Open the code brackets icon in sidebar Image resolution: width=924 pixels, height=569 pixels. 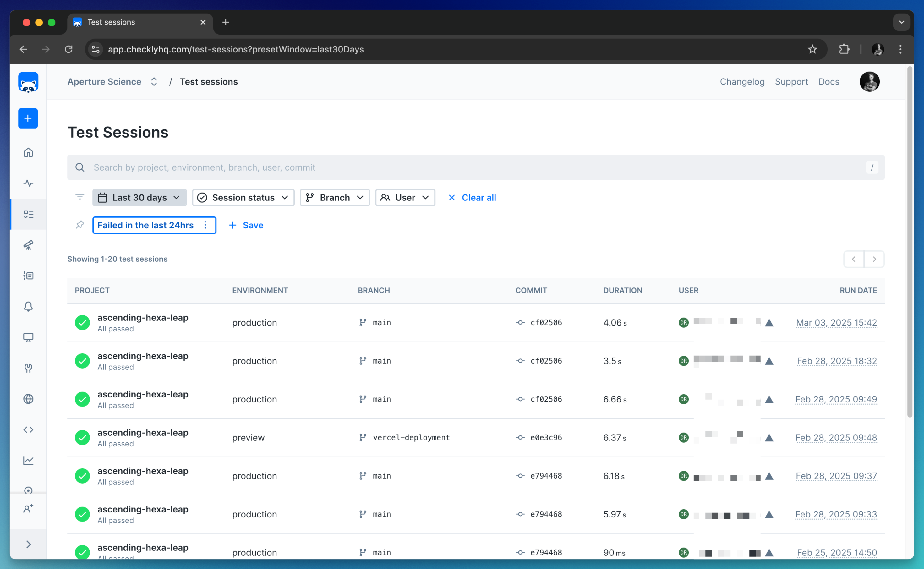click(x=28, y=429)
